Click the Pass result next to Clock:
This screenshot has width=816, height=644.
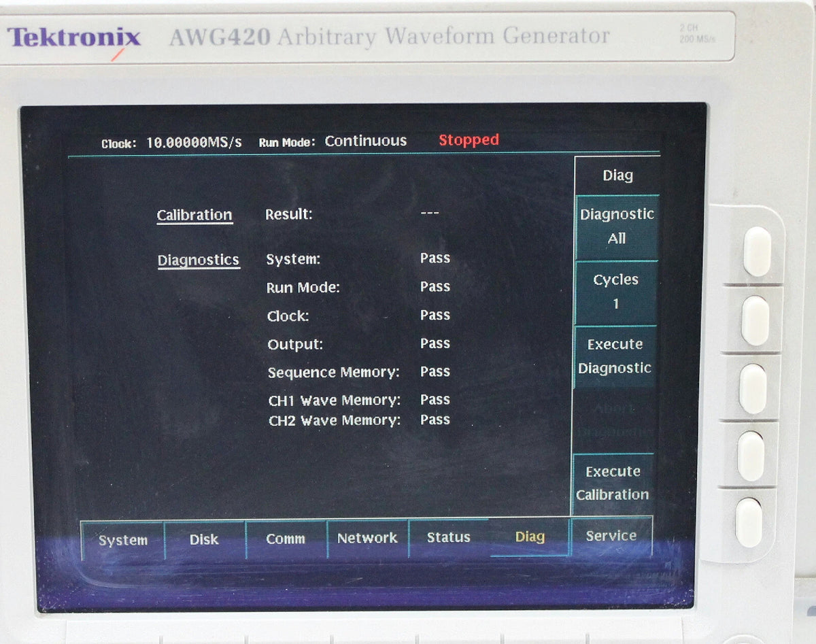tap(435, 316)
